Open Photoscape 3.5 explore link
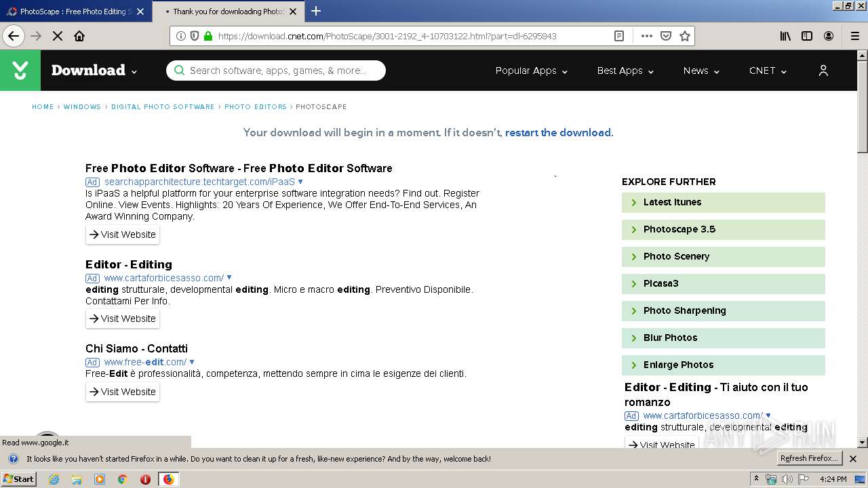The image size is (868, 488). (x=724, y=229)
